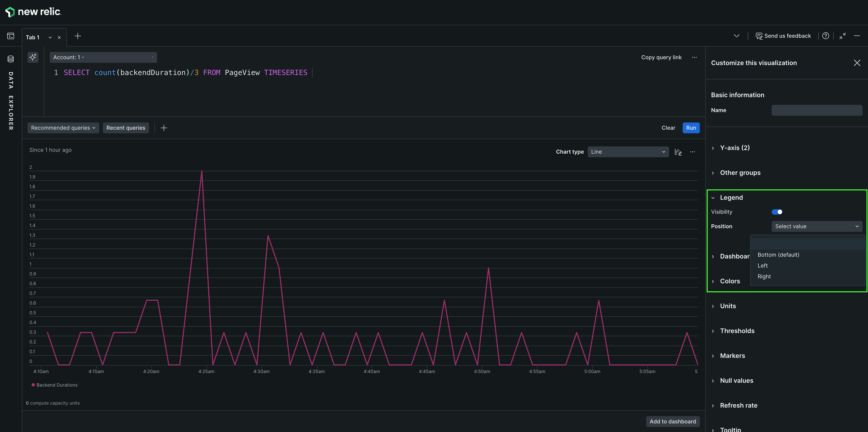Click the visualization Name input field
This screenshot has height=432, width=868.
(x=817, y=110)
